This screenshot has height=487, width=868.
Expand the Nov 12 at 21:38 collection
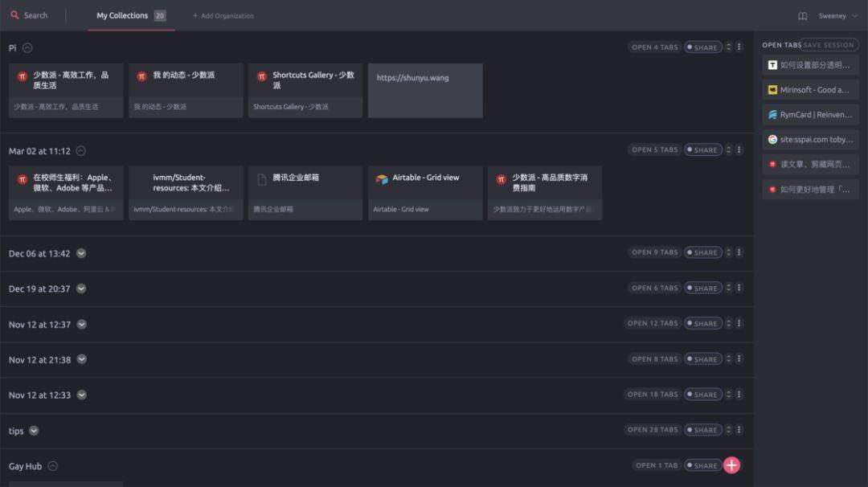pyautogui.click(x=81, y=359)
